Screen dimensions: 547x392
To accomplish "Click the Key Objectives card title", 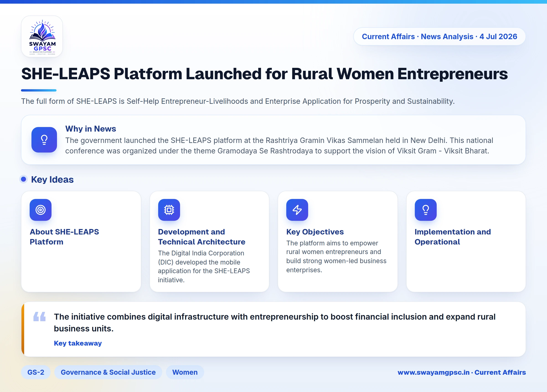I will [x=315, y=232].
